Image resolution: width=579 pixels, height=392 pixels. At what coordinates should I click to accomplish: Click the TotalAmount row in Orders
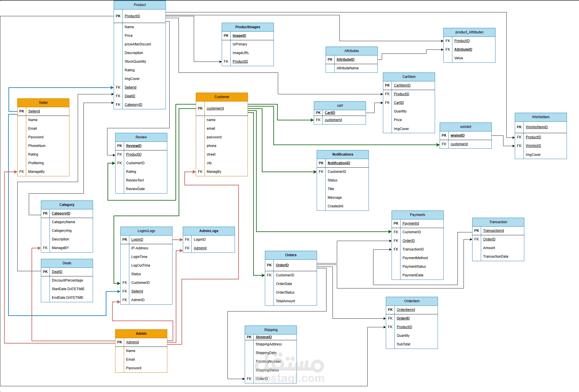click(285, 301)
